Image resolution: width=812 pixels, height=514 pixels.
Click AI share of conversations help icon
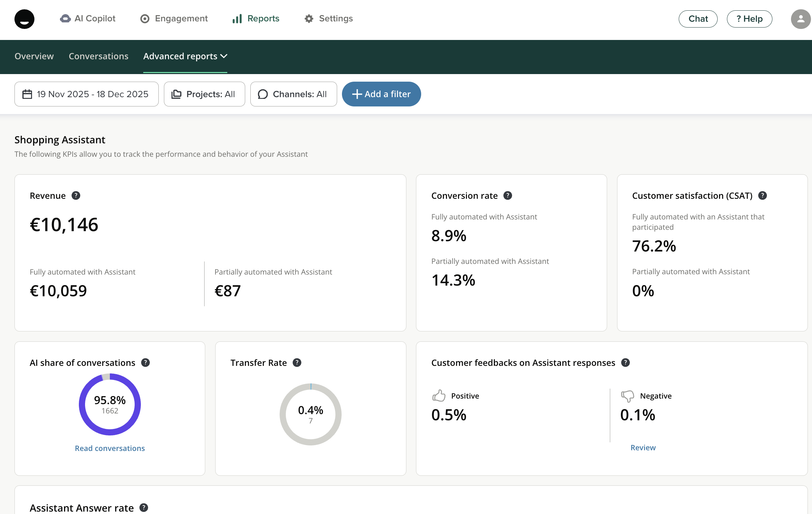tap(145, 362)
